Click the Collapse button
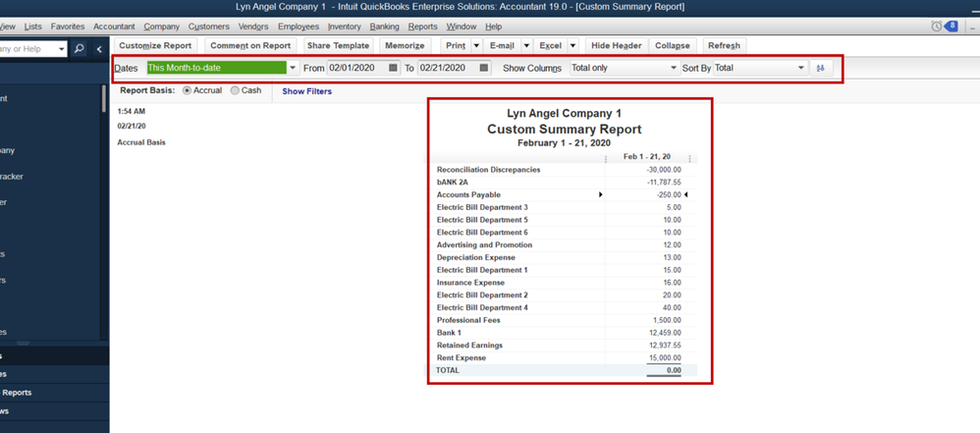Screen dimensions: 980x433 (x=673, y=45)
